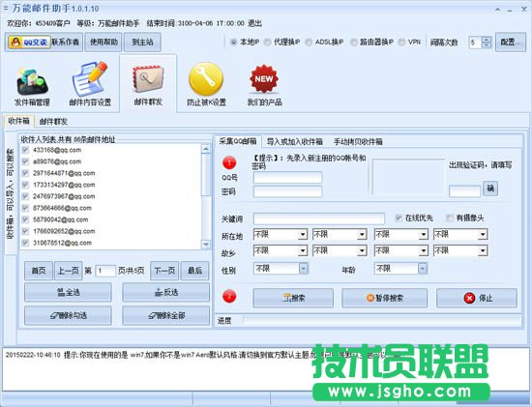This screenshot has width=532, height=407.
Task: Switch to 导入或加入收件箱 tab
Action: point(294,141)
